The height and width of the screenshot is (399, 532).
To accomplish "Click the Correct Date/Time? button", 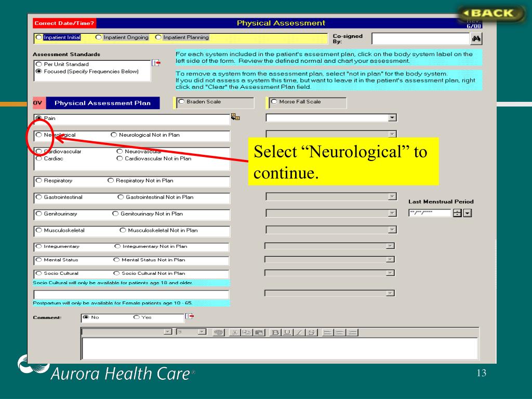I will tap(64, 23).
